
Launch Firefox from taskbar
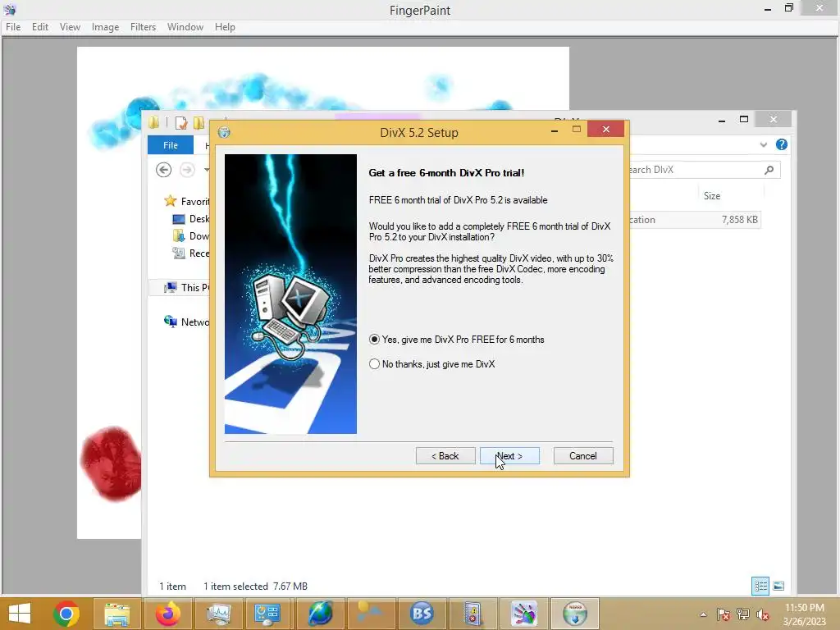(x=167, y=614)
